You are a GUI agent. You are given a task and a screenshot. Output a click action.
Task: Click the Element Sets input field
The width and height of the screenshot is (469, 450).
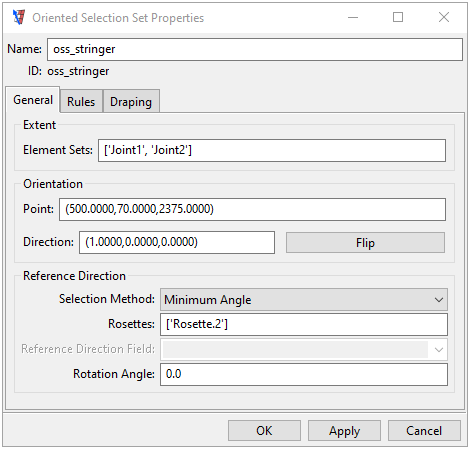click(272, 150)
